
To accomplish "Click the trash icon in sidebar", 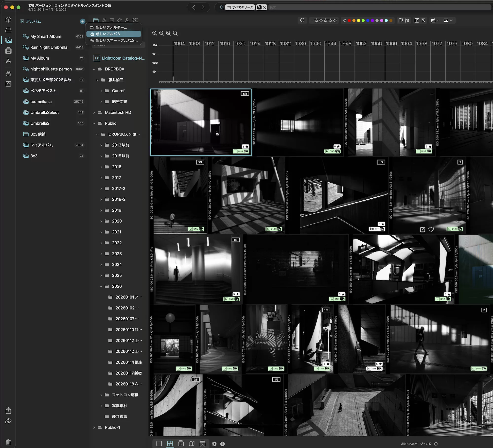I will (8, 442).
